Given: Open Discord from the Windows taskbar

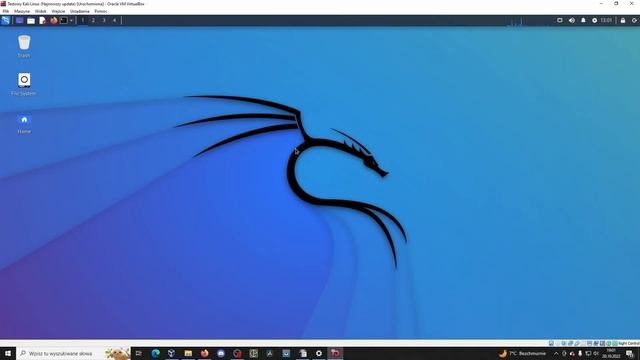Looking at the screenshot, I should coord(221,353).
